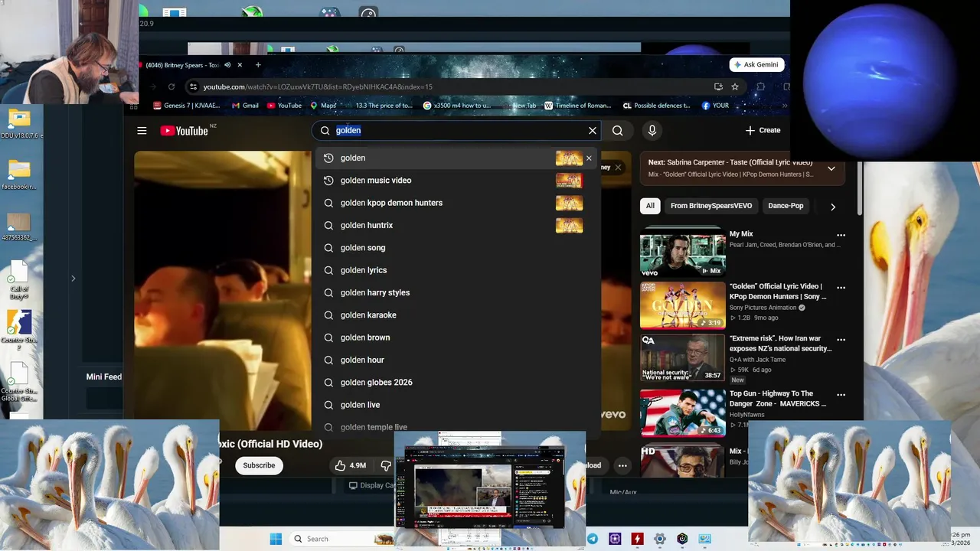The width and height of the screenshot is (980, 551).
Task: Open the YouTube hamburger guide menu
Action: [142, 131]
